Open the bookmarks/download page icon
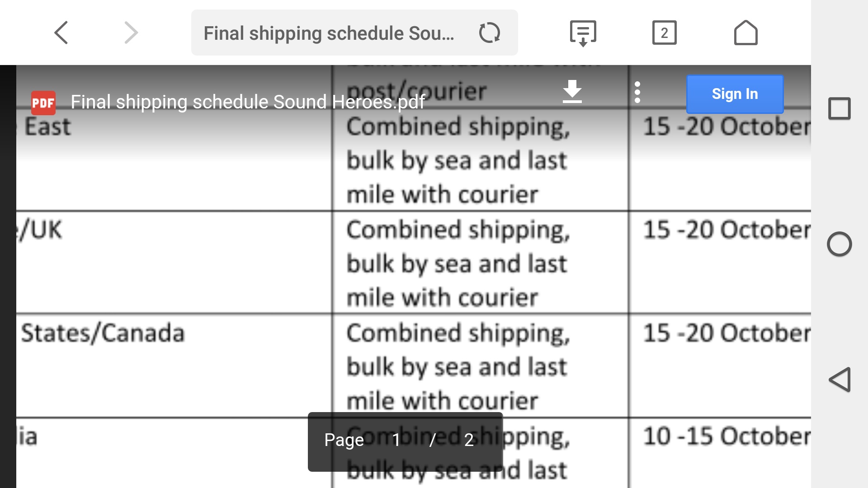 pos(583,33)
